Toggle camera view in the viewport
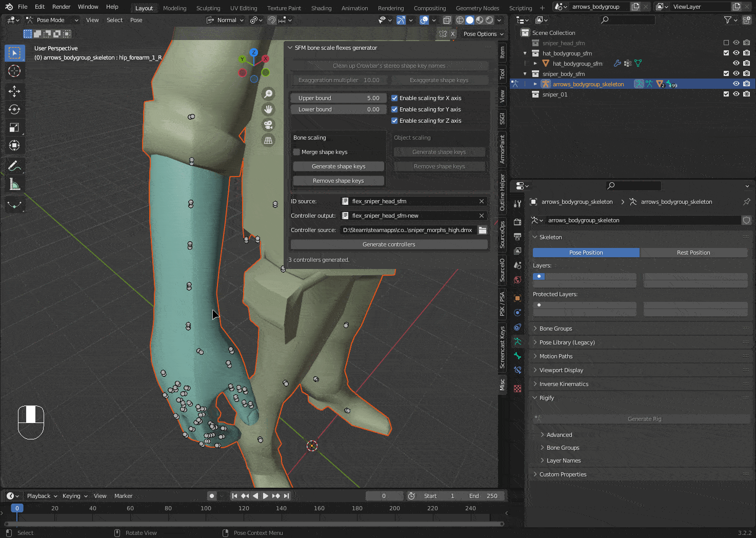 click(268, 125)
